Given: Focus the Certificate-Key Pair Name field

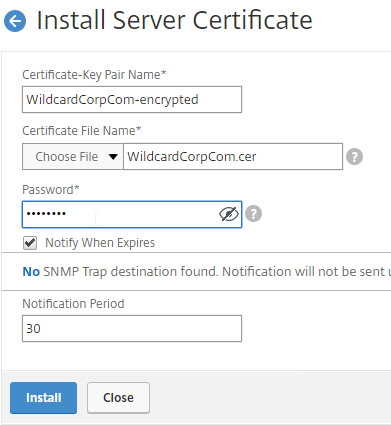Looking at the screenshot, I should [x=132, y=100].
